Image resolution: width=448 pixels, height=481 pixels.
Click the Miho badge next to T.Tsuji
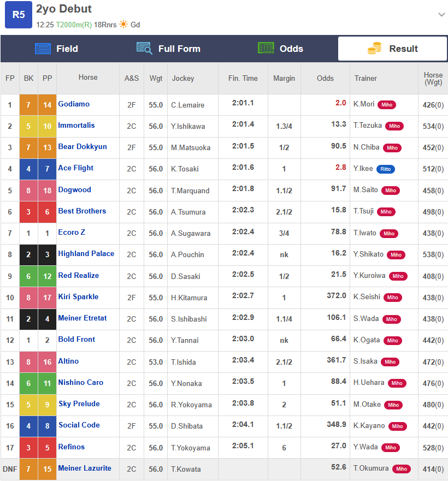coord(386,212)
